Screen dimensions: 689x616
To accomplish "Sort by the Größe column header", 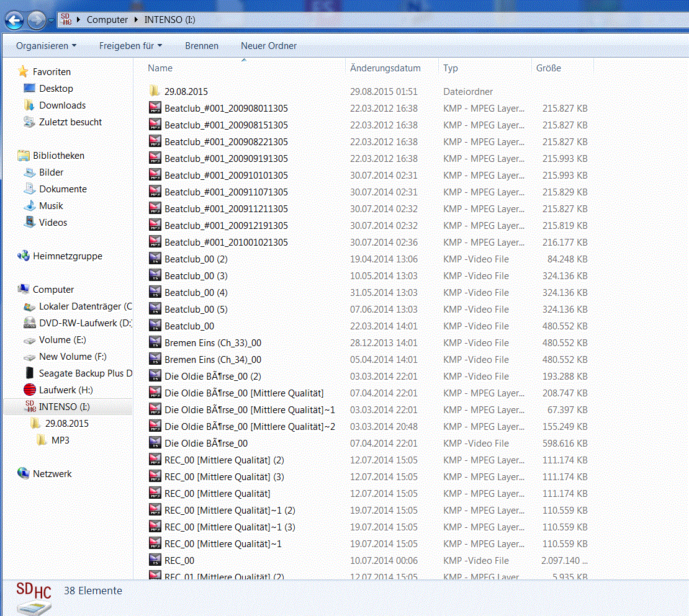I will (x=548, y=68).
